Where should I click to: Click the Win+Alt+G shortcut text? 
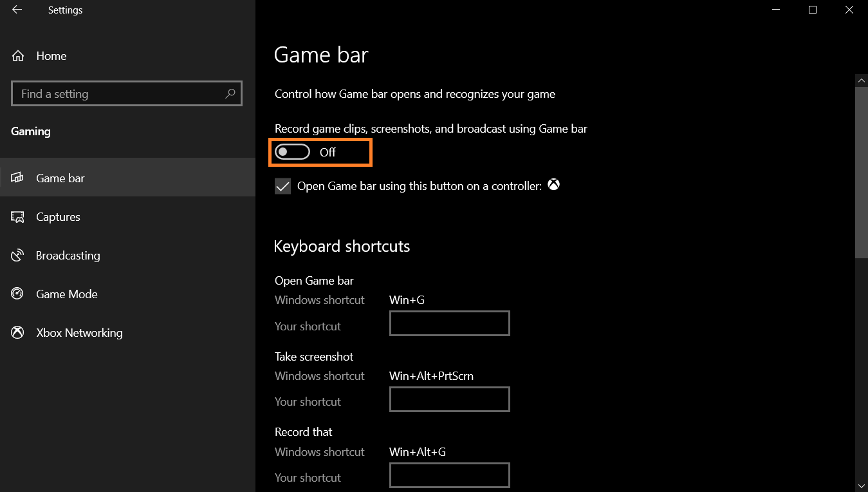tap(418, 451)
